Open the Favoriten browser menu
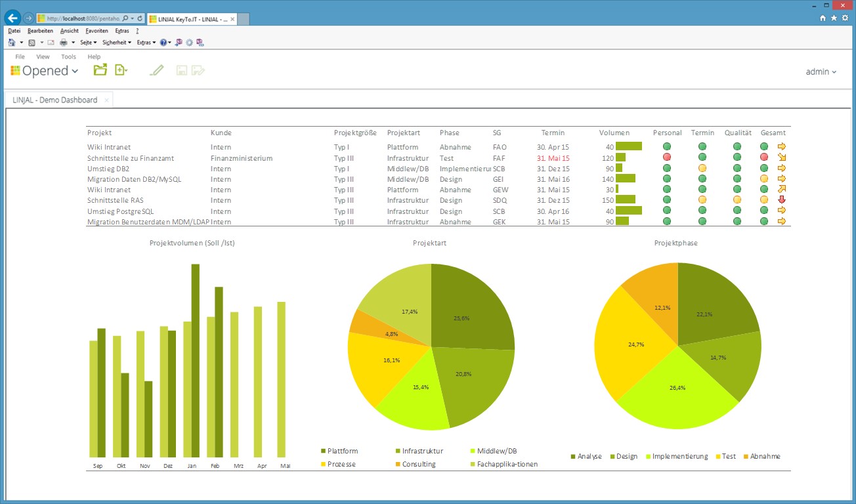 tap(96, 31)
